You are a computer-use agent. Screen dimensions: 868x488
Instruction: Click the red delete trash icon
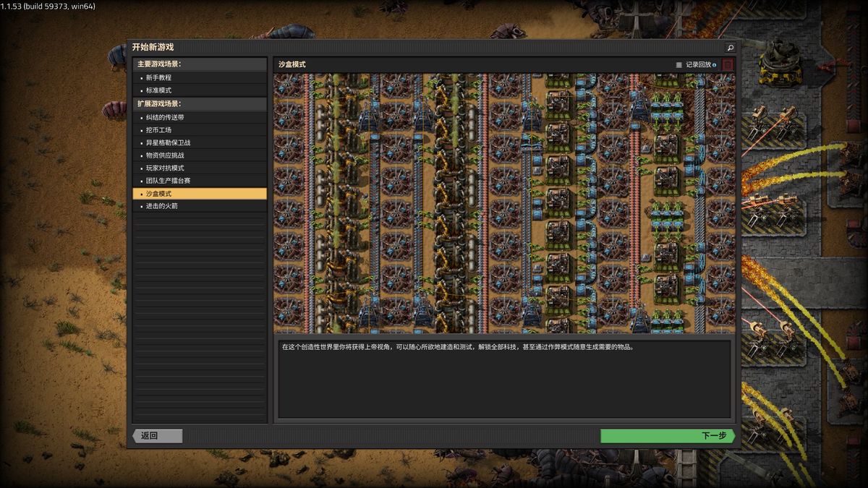[x=728, y=64]
